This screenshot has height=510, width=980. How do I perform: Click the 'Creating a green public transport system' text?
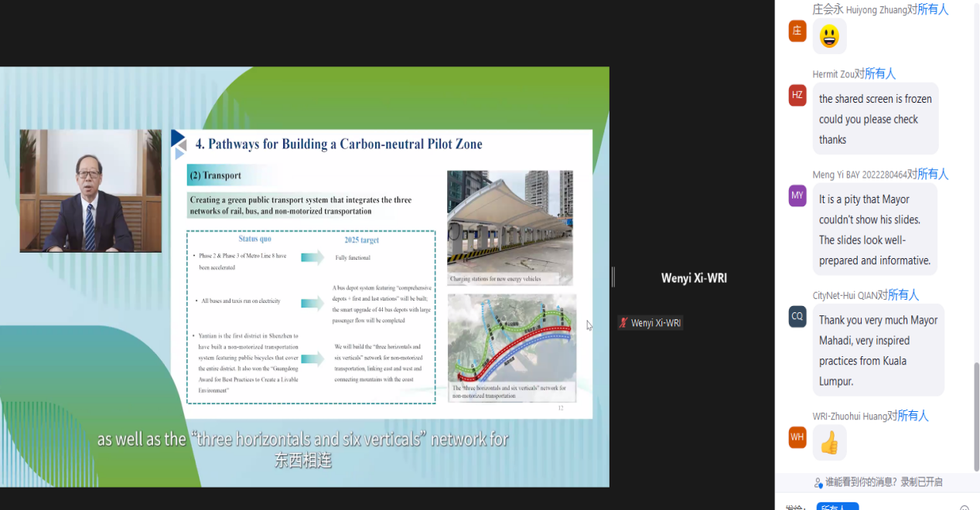click(301, 205)
